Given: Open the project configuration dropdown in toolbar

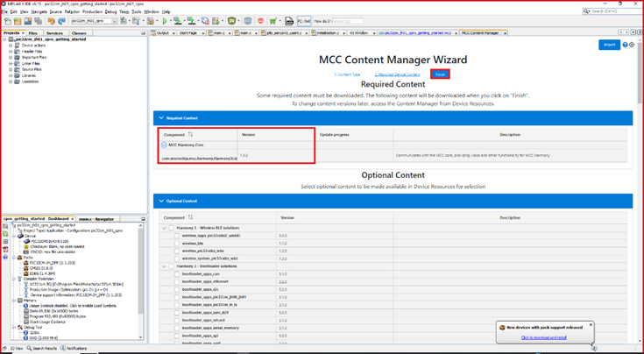Looking at the screenshot, I should pyautogui.click(x=95, y=20).
